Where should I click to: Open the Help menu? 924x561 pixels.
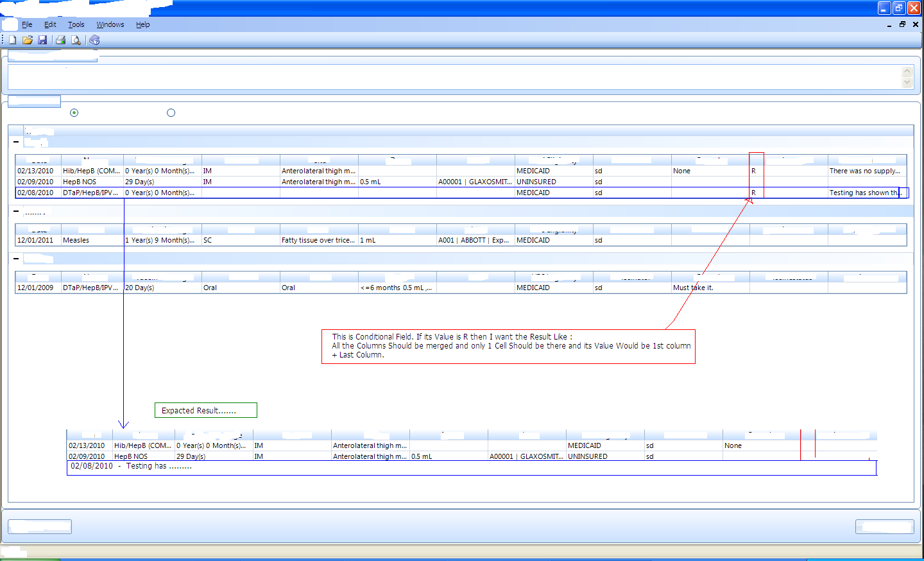pos(143,24)
